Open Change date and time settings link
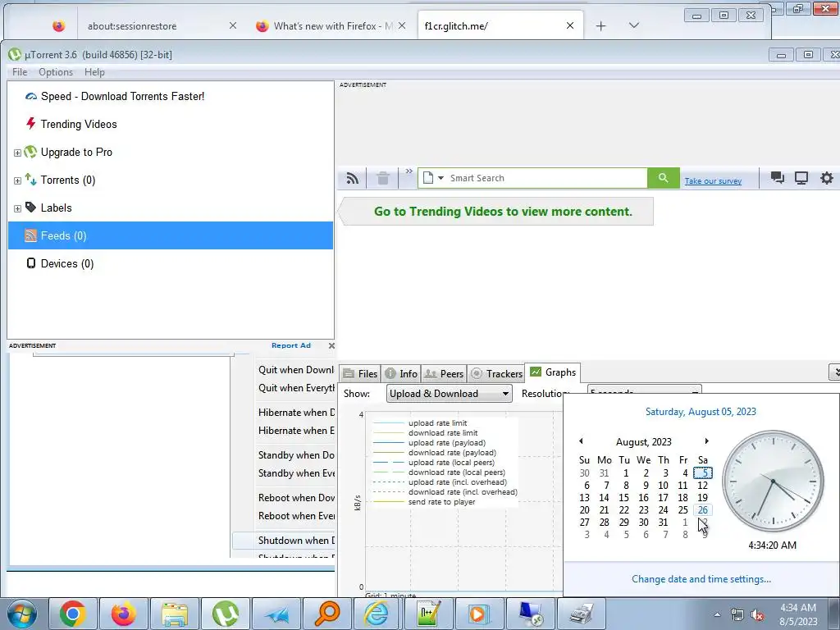This screenshot has height=630, width=840. click(701, 579)
